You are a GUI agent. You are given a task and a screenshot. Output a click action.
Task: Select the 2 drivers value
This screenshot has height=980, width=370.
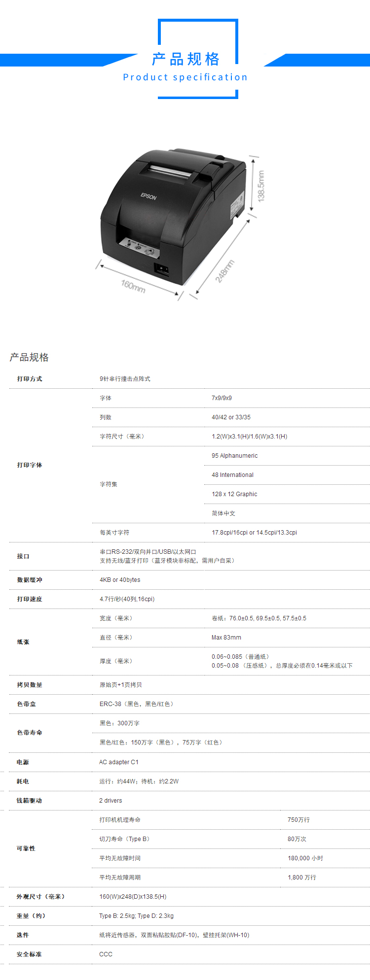coord(111,801)
